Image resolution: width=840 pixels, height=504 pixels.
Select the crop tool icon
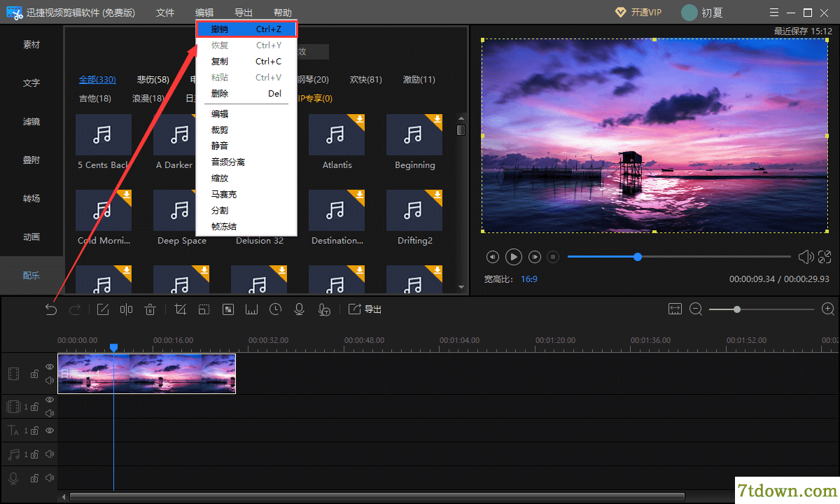tap(181, 309)
